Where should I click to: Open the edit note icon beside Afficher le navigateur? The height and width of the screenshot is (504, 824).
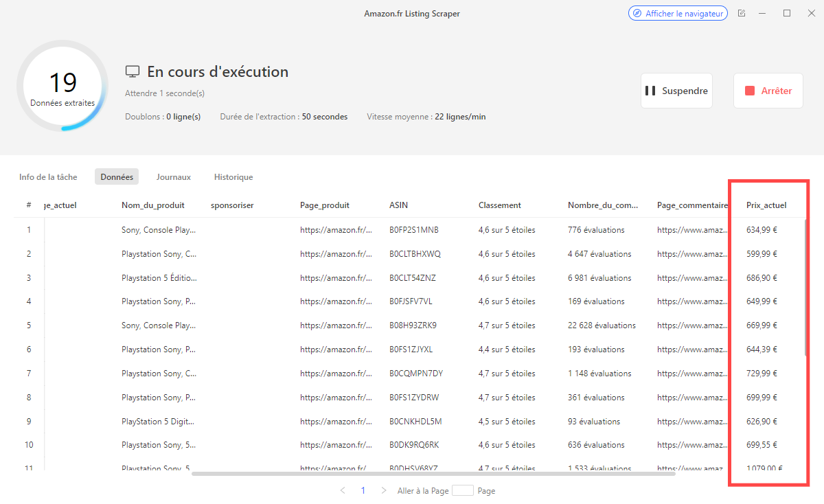(742, 13)
